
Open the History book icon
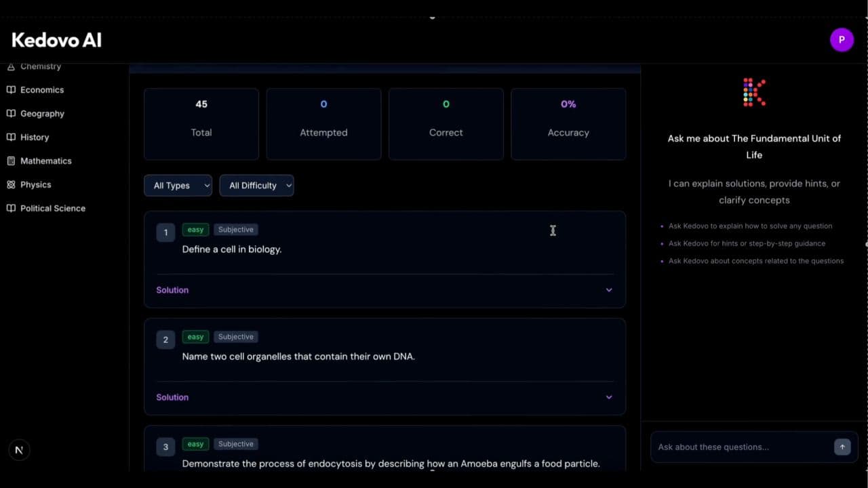click(12, 137)
